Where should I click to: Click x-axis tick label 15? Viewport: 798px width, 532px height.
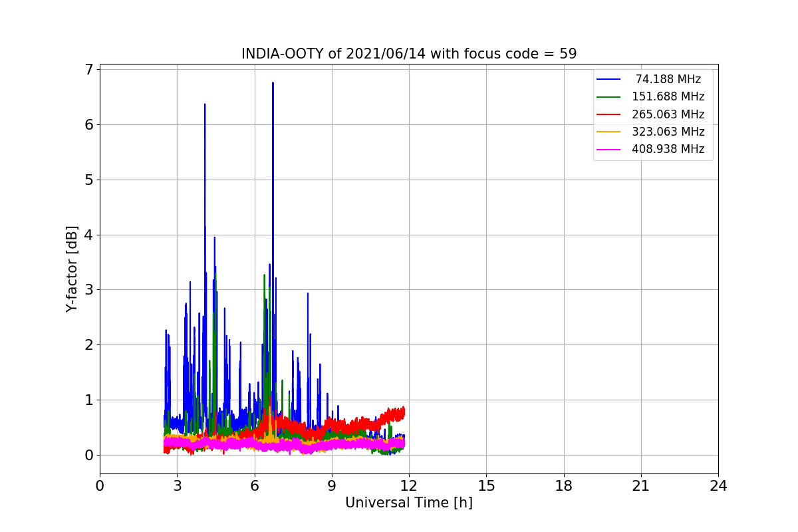[x=486, y=485]
